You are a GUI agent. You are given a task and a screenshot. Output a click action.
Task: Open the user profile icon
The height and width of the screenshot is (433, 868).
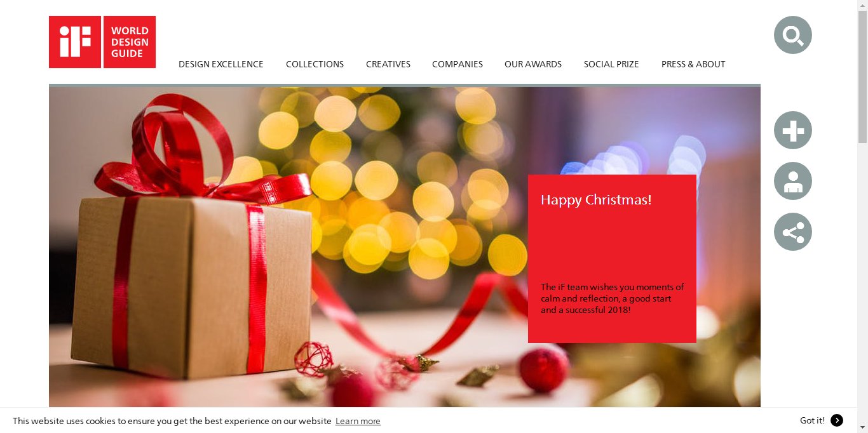[792, 181]
